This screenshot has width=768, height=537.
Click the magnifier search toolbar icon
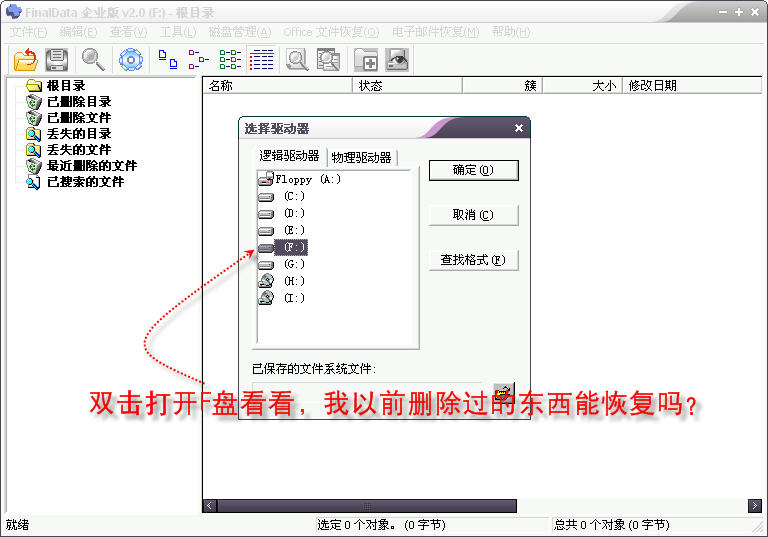[x=93, y=60]
